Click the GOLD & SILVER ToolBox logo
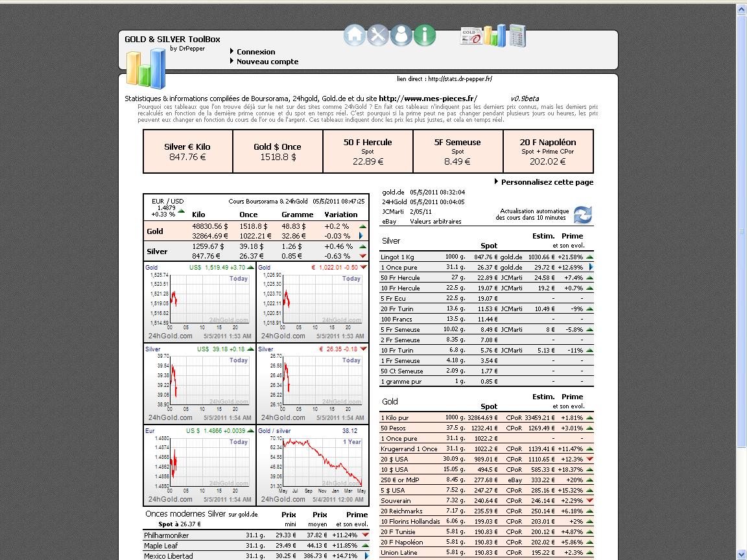 click(x=146, y=67)
